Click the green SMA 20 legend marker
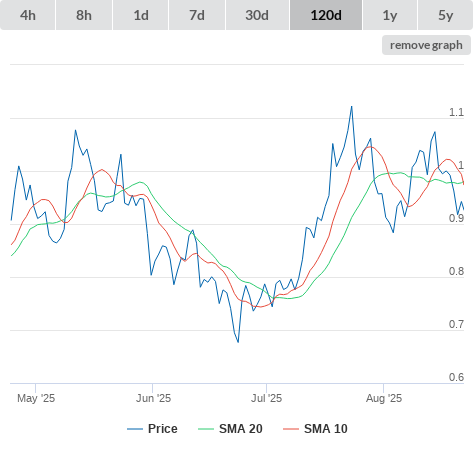The image size is (474, 455). pyautogui.click(x=206, y=429)
